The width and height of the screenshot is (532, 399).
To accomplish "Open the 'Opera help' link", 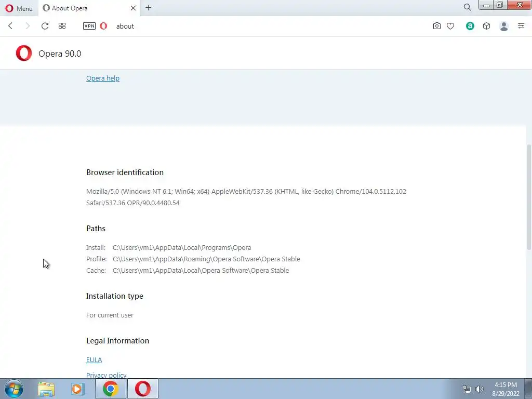I will [x=103, y=78].
